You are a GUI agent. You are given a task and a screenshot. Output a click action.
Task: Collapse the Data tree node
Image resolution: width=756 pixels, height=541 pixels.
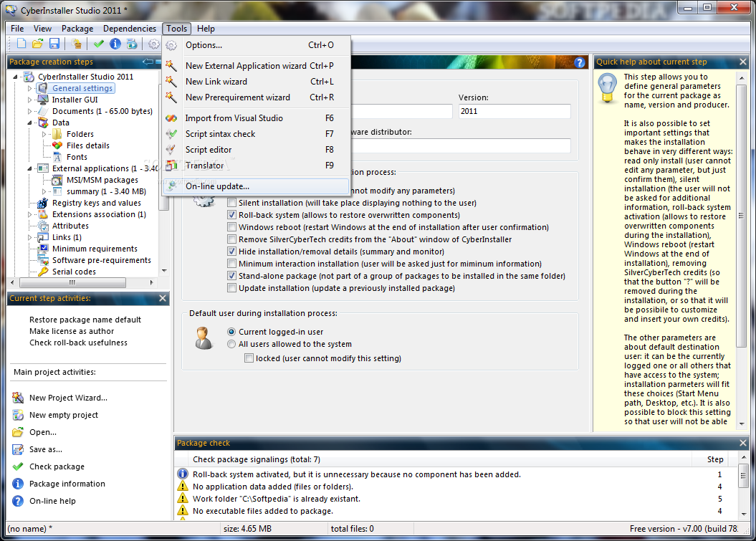click(x=30, y=123)
